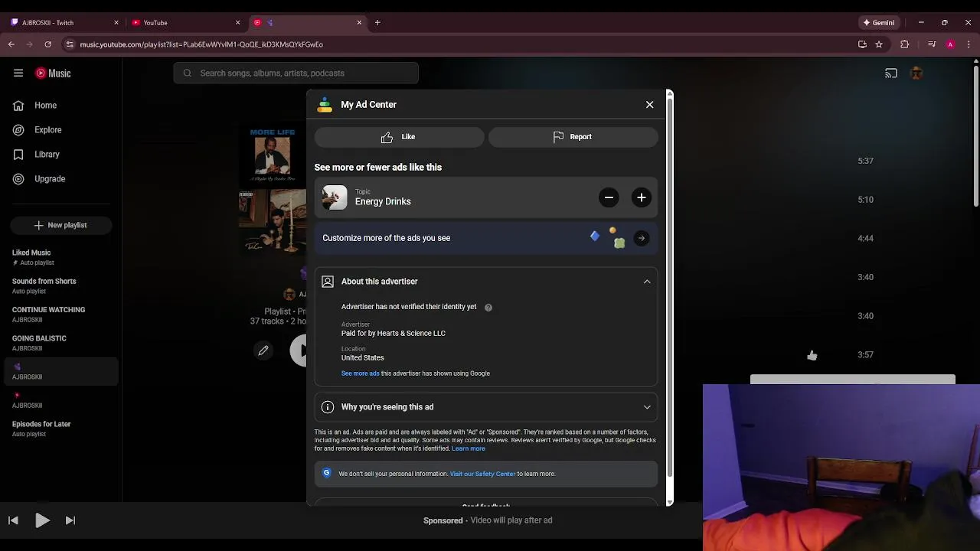This screenshot has height=551, width=980.
Task: Open help icon beside identity verification notice
Action: (x=488, y=308)
